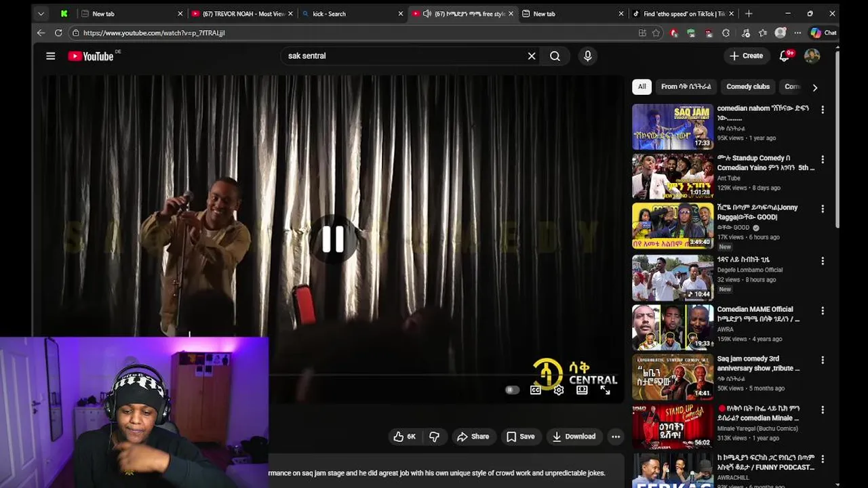
Task: Open the browser favorites list icon
Action: click(x=763, y=33)
